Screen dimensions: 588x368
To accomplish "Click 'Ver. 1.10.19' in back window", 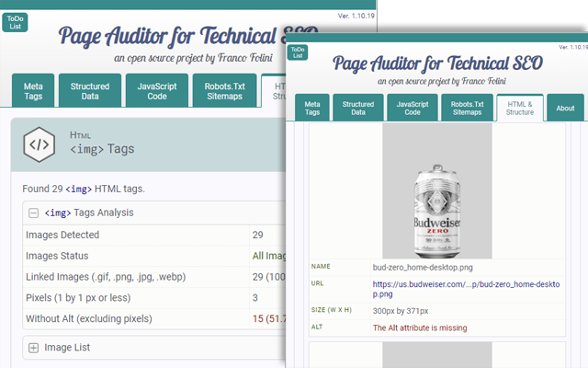I will tap(356, 16).
